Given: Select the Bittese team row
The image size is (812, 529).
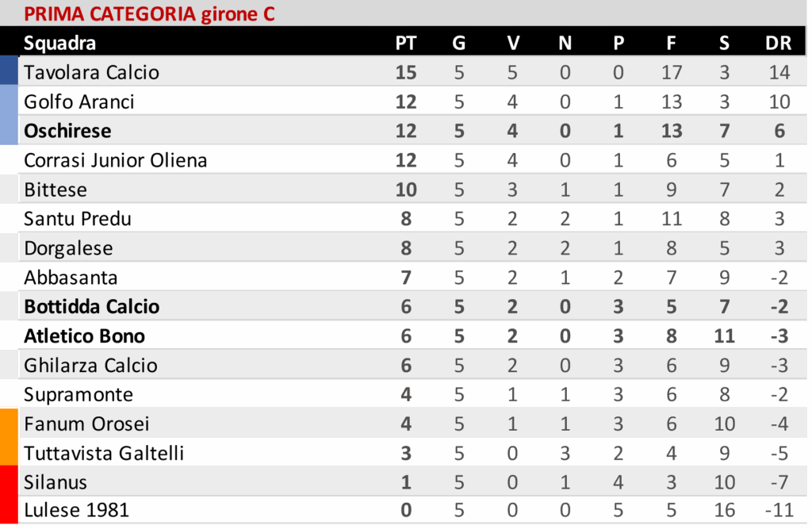Looking at the screenshot, I should [412, 189].
